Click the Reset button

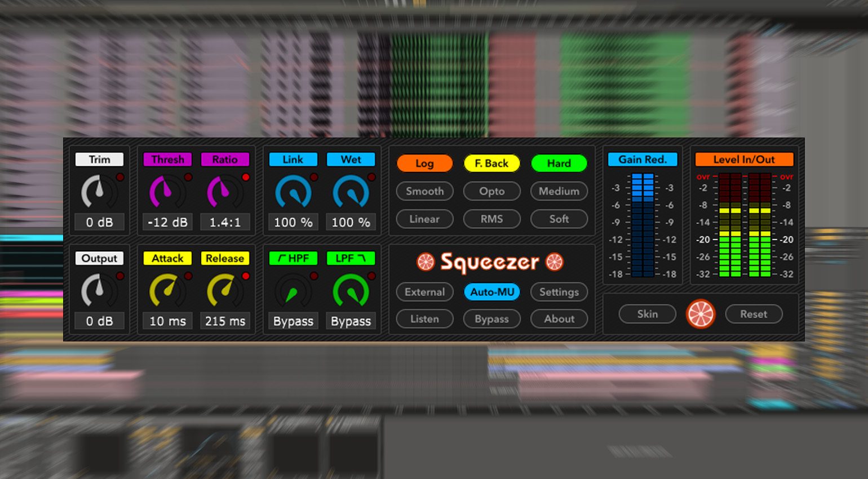click(x=754, y=314)
